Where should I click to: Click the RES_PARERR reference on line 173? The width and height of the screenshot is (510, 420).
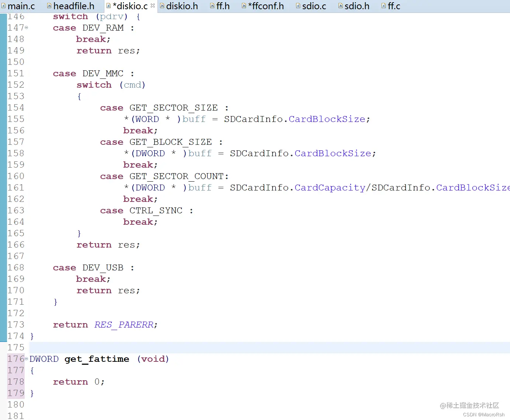pos(124,325)
